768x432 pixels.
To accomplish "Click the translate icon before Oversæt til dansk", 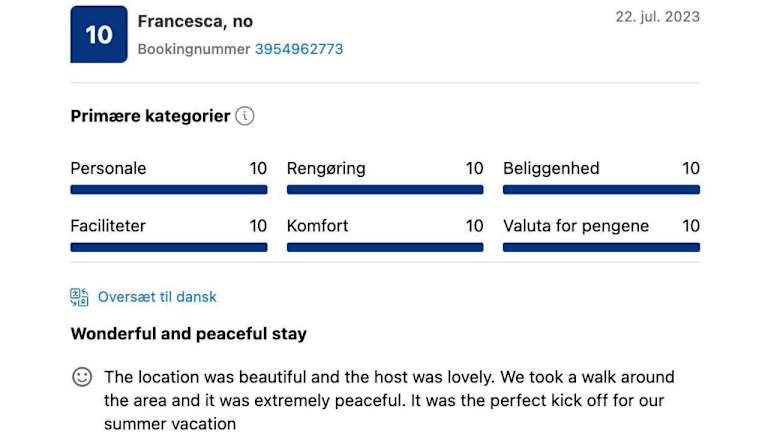I will [80, 297].
